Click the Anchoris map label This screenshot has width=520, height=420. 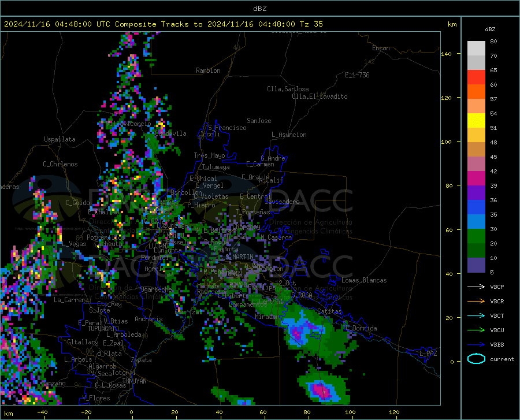pyautogui.click(x=148, y=319)
